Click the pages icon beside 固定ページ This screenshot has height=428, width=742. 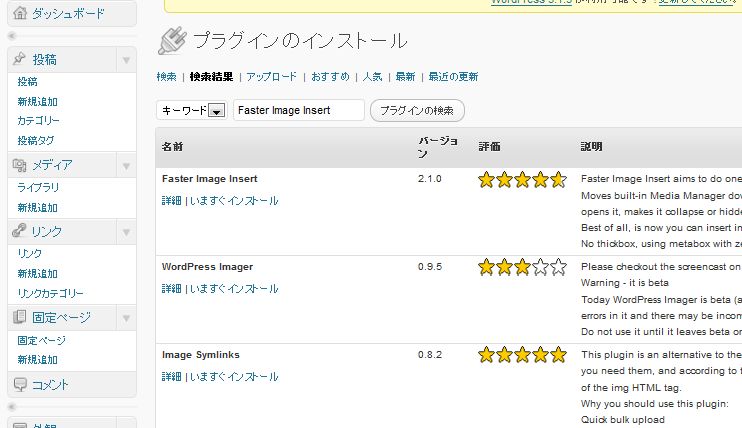19,317
